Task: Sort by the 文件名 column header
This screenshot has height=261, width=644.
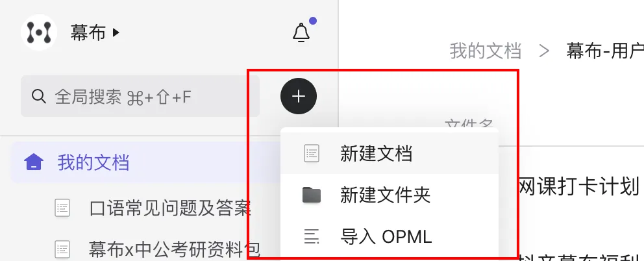Action: (x=469, y=124)
